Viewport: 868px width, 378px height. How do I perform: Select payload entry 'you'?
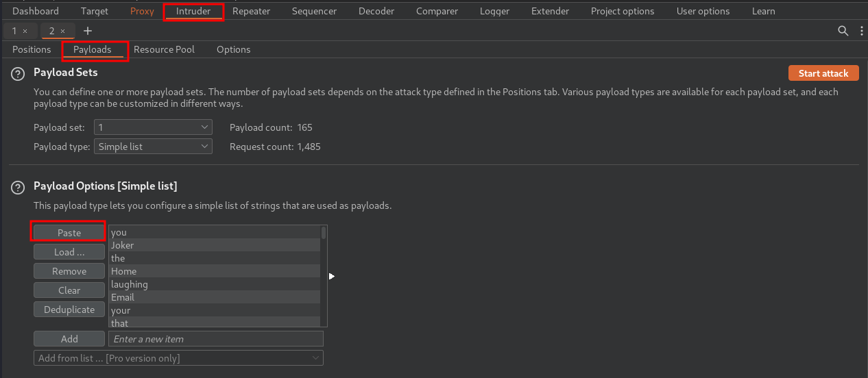point(215,232)
